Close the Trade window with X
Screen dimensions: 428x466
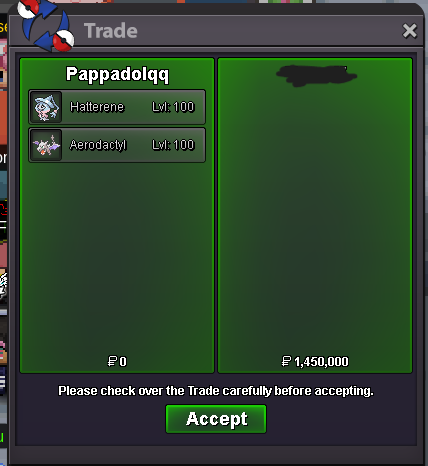(x=409, y=31)
